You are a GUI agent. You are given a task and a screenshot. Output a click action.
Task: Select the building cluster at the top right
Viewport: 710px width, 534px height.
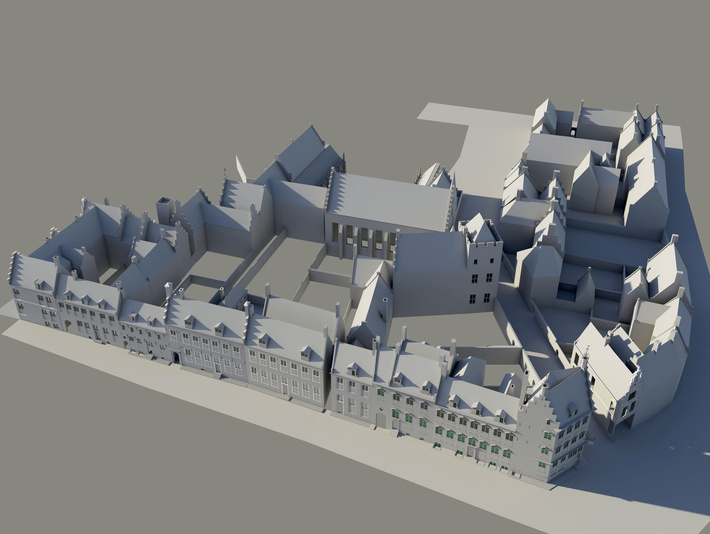click(x=600, y=165)
